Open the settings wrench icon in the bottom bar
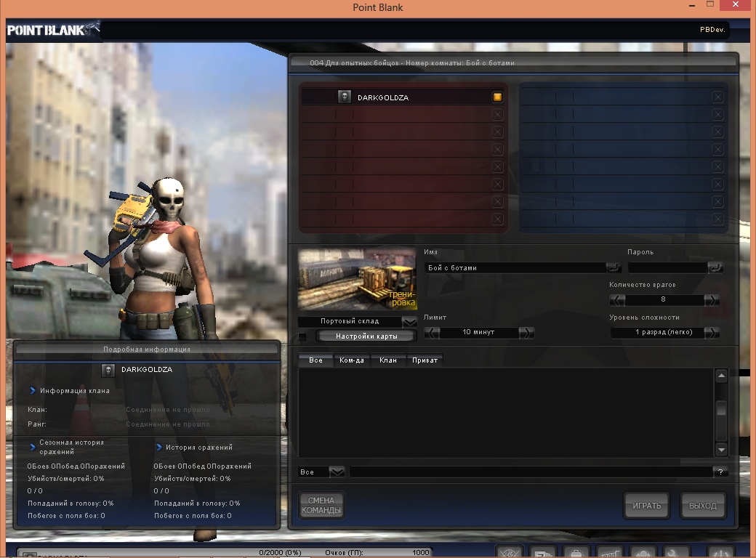This screenshot has height=558, width=756. point(677,552)
